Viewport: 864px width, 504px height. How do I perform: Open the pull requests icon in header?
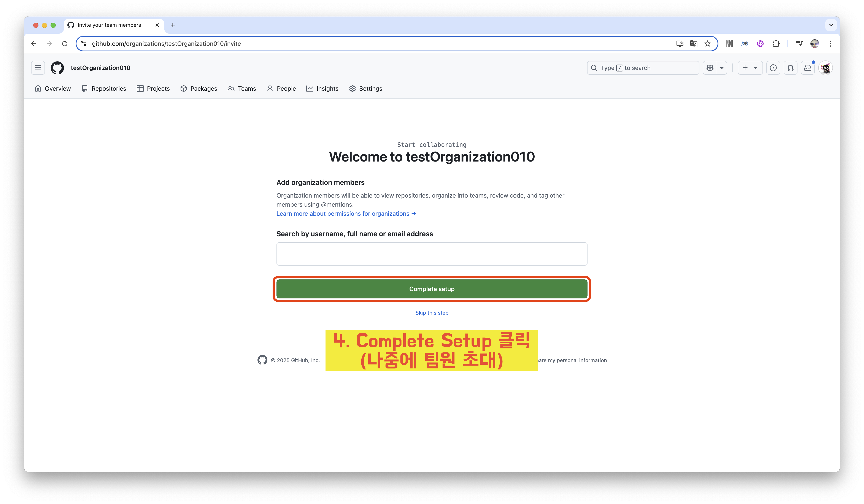(x=790, y=68)
